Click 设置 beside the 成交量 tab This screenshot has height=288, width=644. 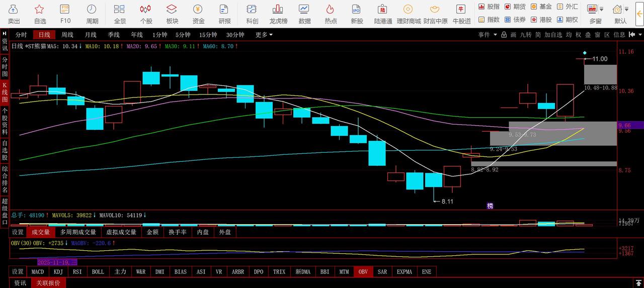[18, 232]
